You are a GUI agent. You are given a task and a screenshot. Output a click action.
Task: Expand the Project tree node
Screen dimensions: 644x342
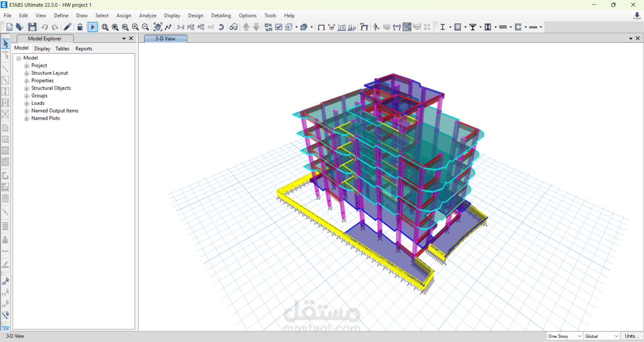26,66
